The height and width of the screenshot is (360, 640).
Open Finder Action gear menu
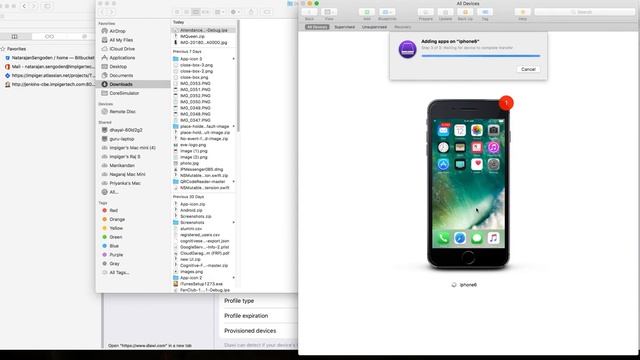point(235,12)
